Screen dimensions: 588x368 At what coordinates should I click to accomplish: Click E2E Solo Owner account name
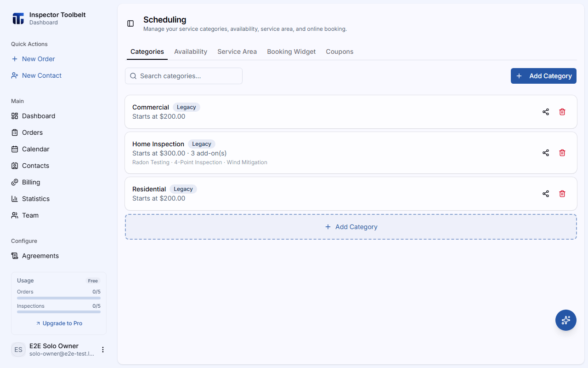pos(54,346)
